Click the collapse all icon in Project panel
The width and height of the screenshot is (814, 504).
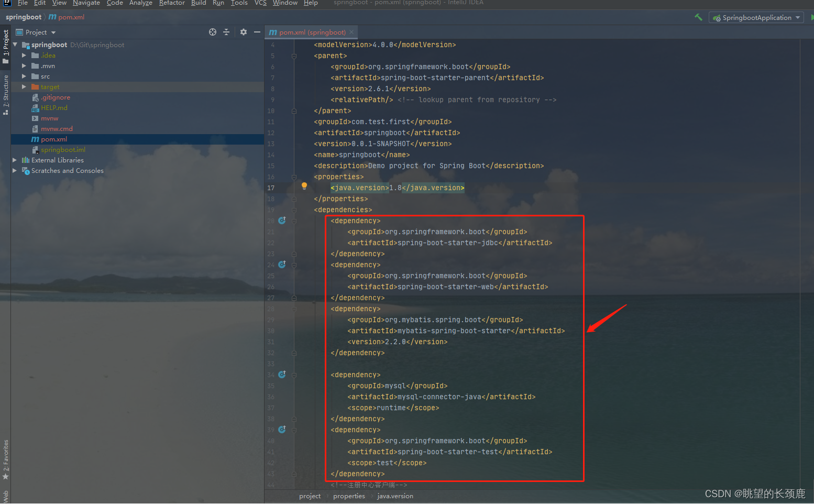[x=226, y=32]
